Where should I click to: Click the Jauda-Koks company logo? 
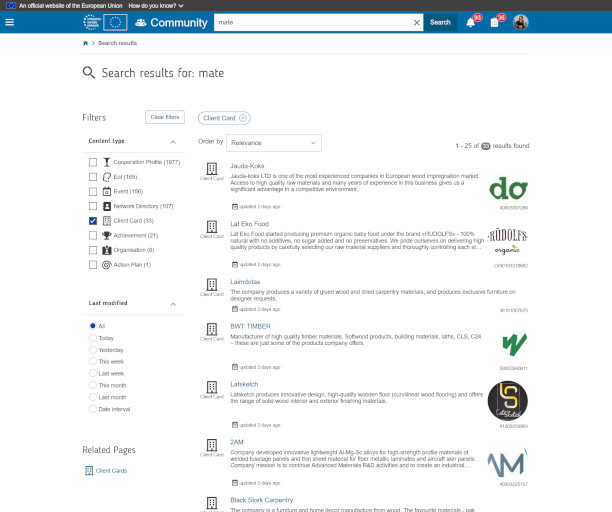(x=508, y=188)
